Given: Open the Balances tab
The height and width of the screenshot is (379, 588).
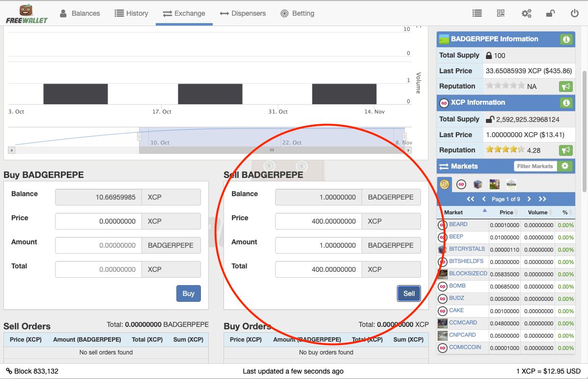Looking at the screenshot, I should (x=80, y=13).
